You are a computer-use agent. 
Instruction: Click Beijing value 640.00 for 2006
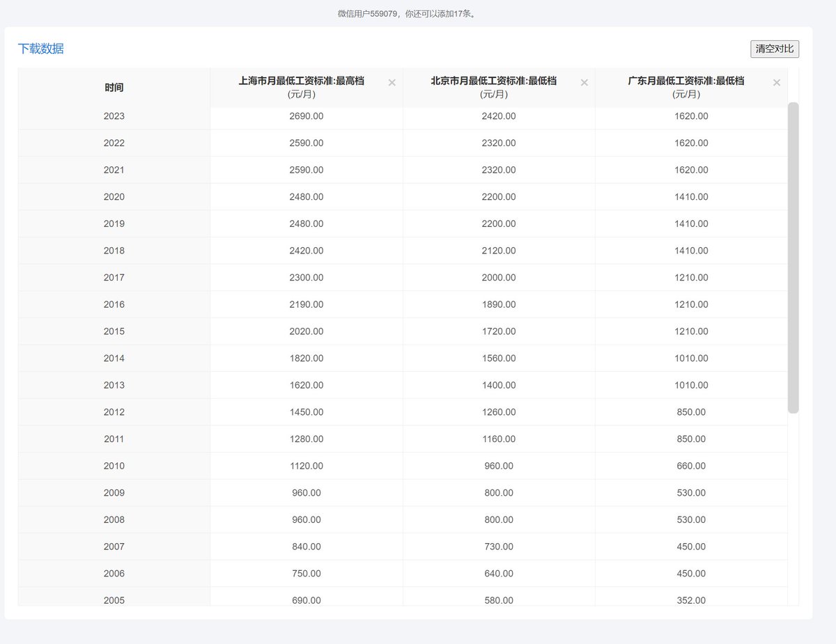click(x=499, y=574)
